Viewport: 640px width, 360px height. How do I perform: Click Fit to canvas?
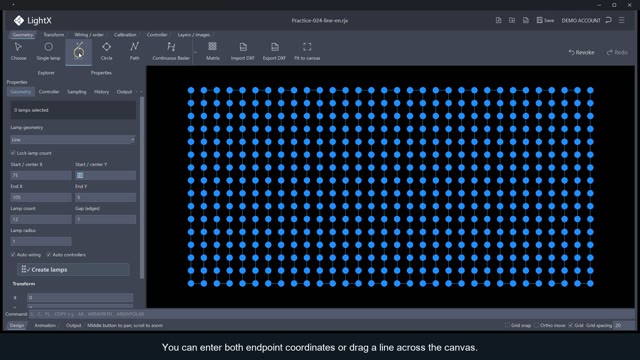pos(307,52)
